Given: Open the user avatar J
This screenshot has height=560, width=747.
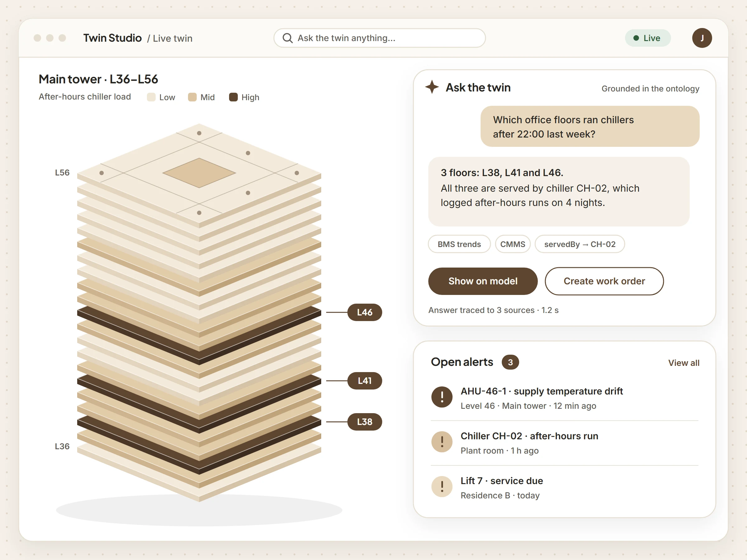Looking at the screenshot, I should pyautogui.click(x=702, y=38).
